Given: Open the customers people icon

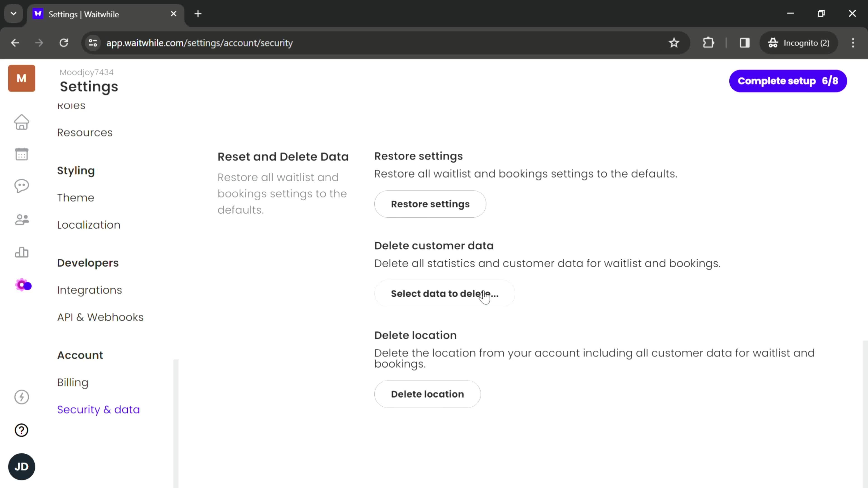Looking at the screenshot, I should point(21,220).
